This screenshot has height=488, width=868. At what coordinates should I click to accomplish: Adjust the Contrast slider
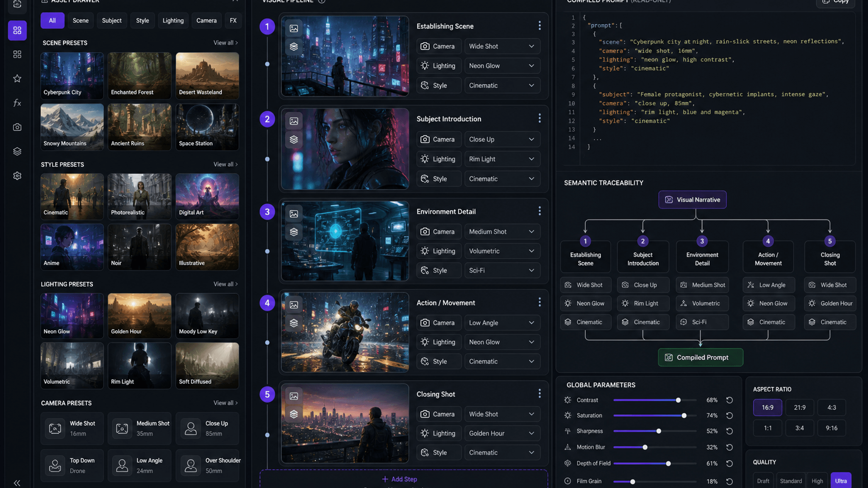coord(655,400)
